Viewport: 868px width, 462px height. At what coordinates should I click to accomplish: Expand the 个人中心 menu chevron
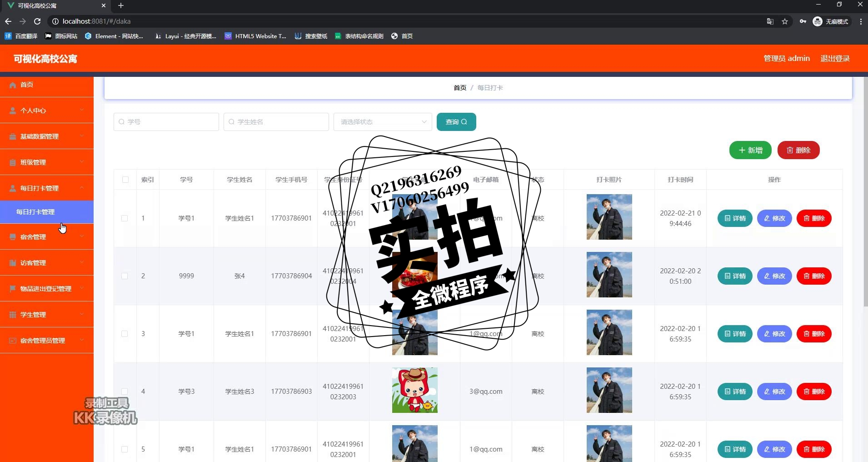point(82,110)
